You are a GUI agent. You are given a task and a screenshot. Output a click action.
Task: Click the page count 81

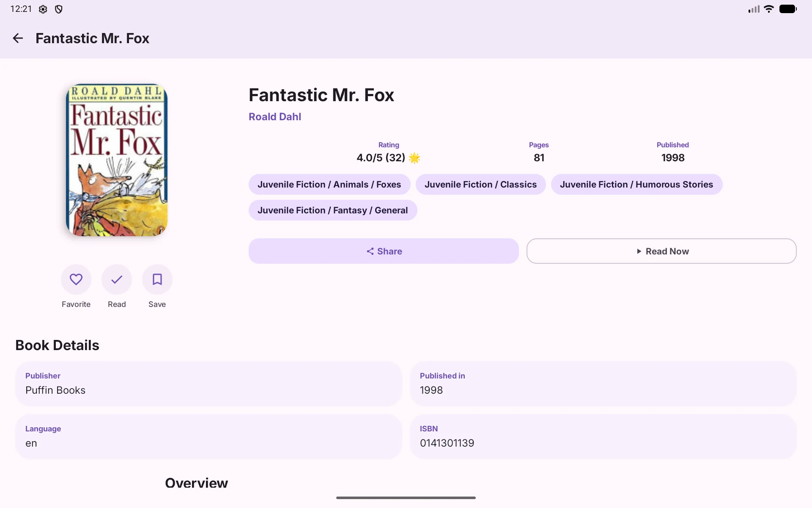pos(539,158)
